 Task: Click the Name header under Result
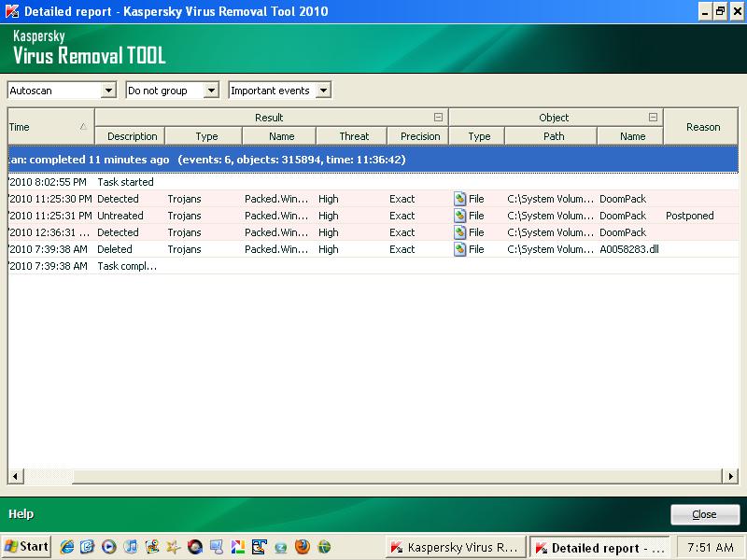279,136
